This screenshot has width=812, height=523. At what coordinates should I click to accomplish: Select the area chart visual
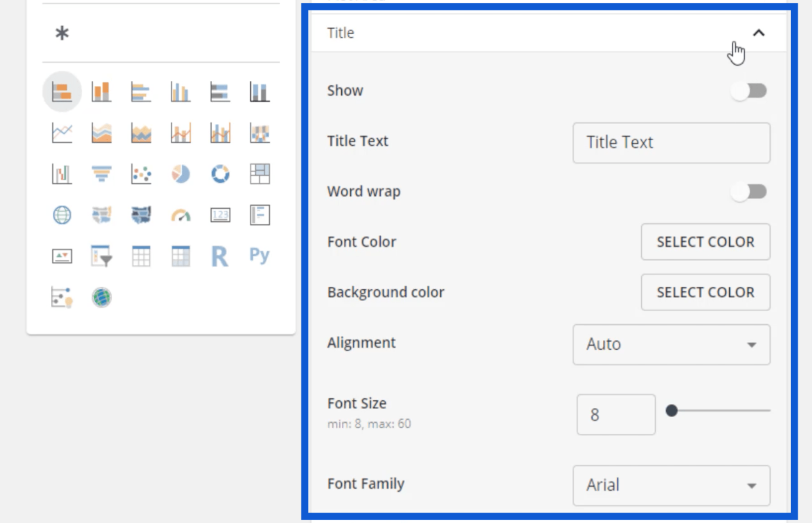101,133
